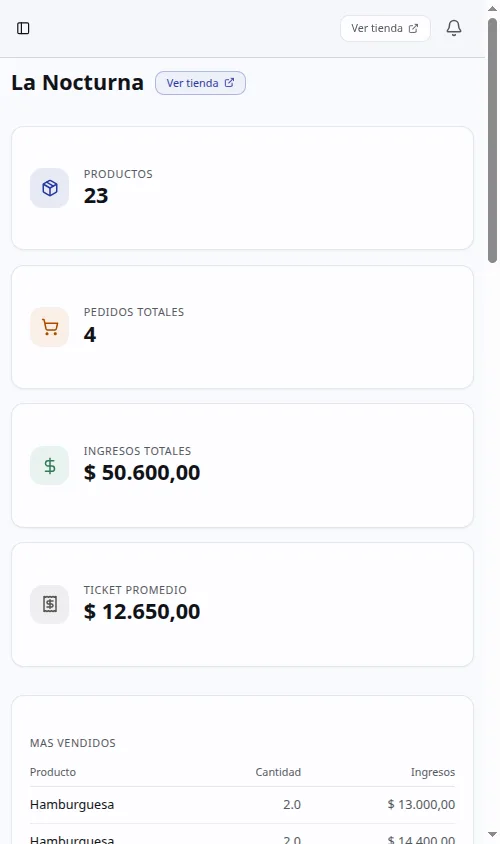Click the Ticket Promedio receipt icon
500x844 pixels.
(50, 604)
